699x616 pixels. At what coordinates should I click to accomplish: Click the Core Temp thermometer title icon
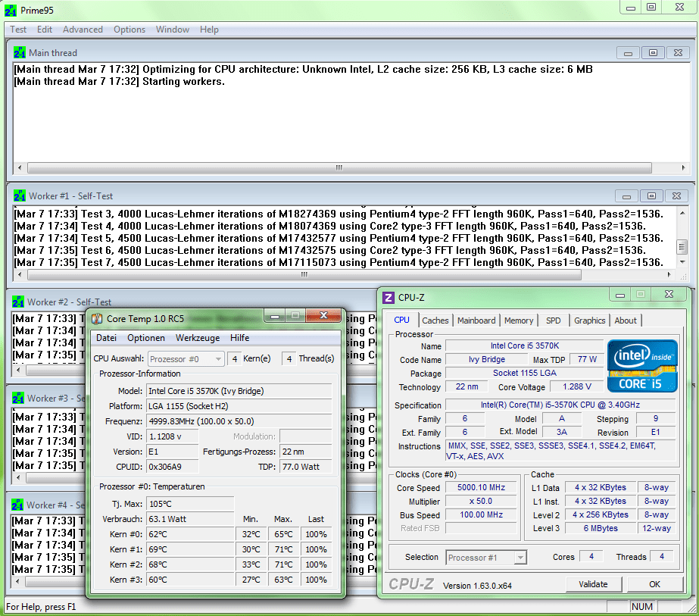pyautogui.click(x=97, y=318)
